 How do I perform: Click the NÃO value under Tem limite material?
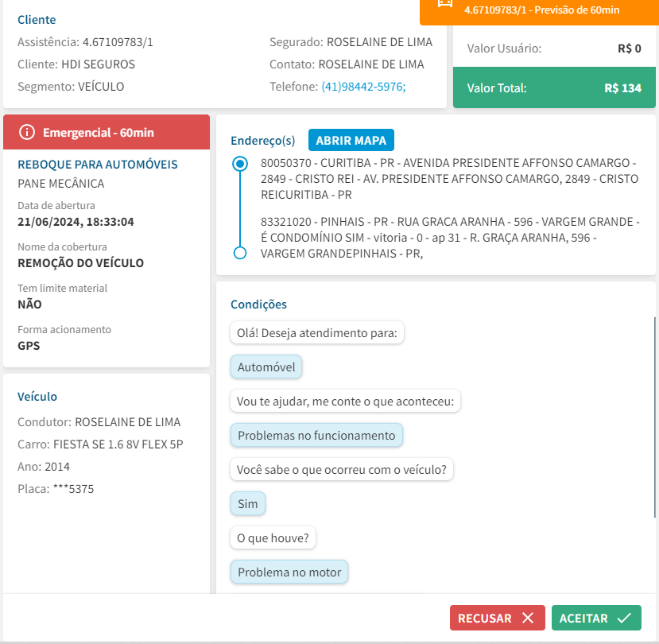pos(29,305)
